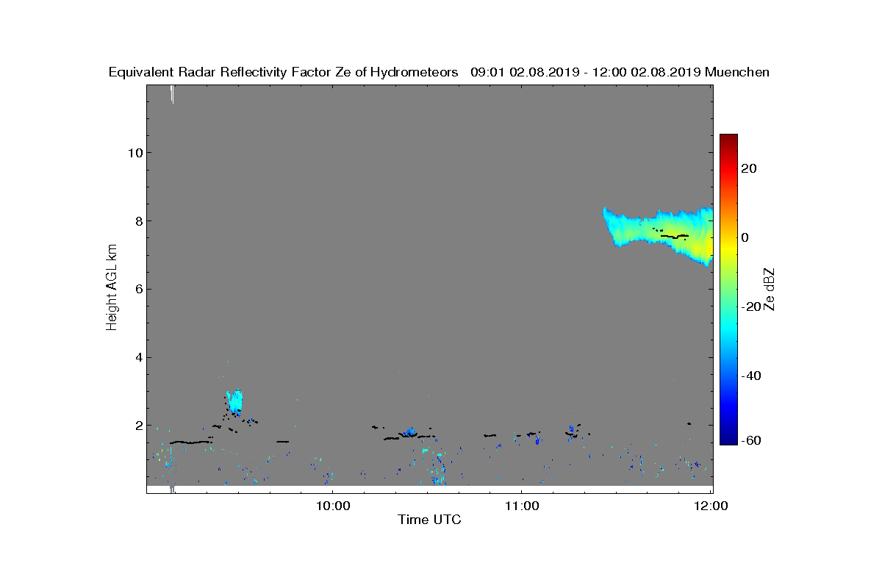
Task: Click the 'Time UTC' axis label
Action: click(429, 520)
